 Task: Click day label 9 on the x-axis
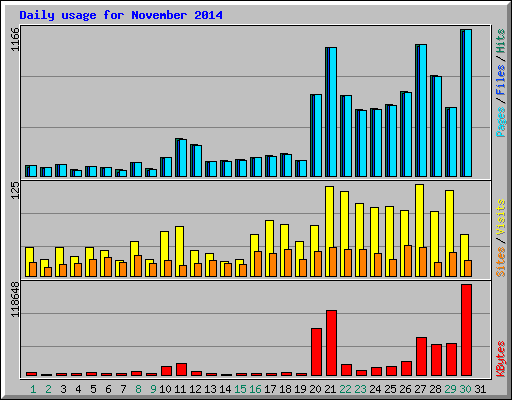[153, 389]
